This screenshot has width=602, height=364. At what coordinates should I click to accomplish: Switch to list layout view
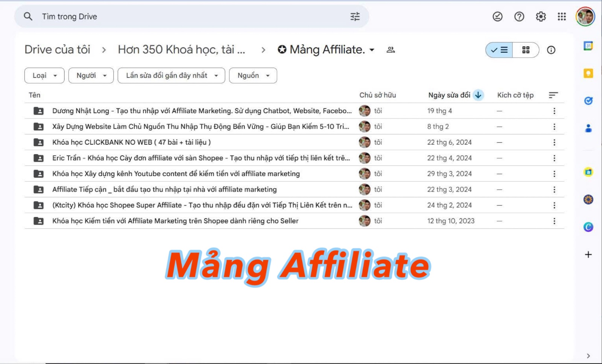[x=499, y=50]
